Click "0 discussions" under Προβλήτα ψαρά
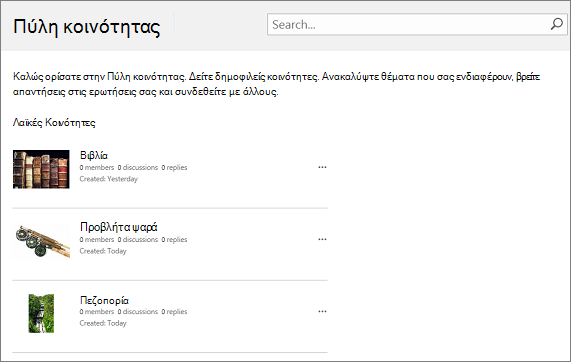The image size is (571, 362). 138,240
